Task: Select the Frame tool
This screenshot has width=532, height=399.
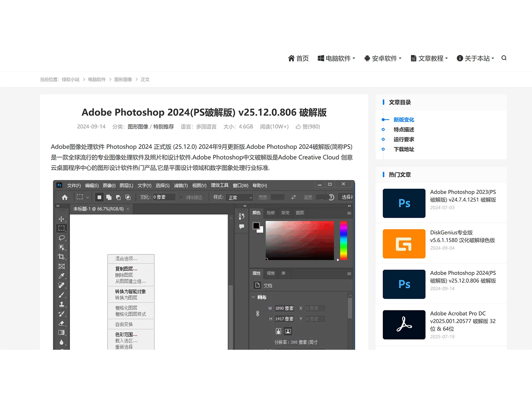Action: point(62,266)
